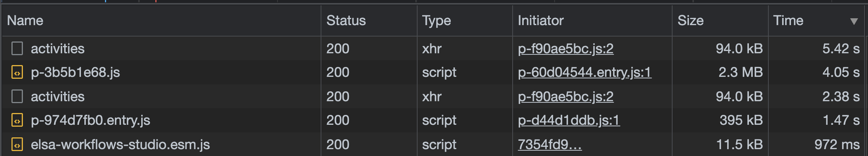Click Type cell script in p-3b5b1e68.js row
Image resolution: width=868 pixels, height=156 pixels.
point(439,72)
